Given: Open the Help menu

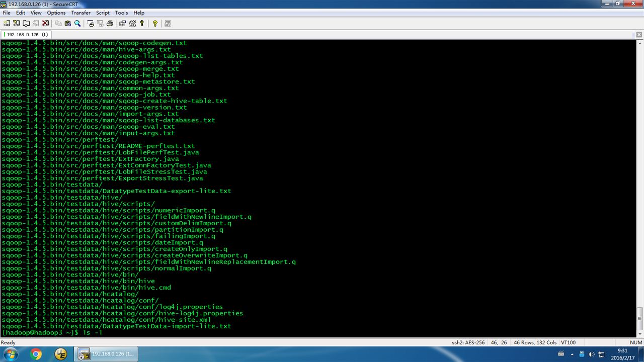Looking at the screenshot, I should pos(139,13).
